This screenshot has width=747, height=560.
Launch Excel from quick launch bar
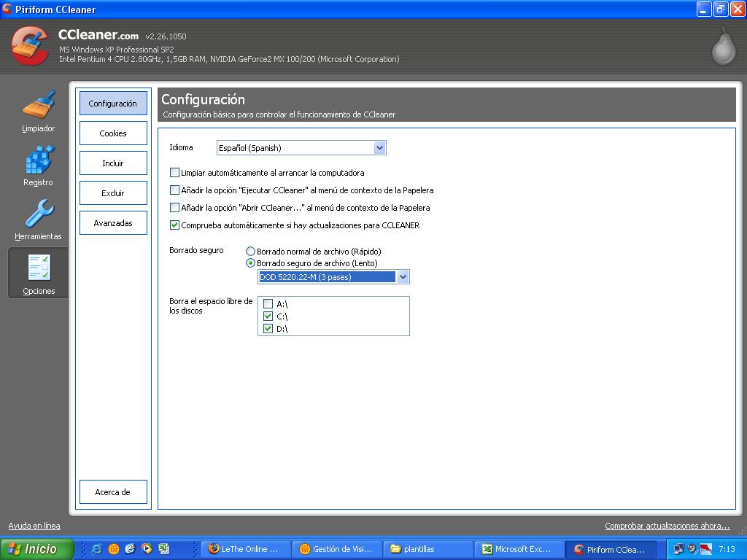(164, 549)
